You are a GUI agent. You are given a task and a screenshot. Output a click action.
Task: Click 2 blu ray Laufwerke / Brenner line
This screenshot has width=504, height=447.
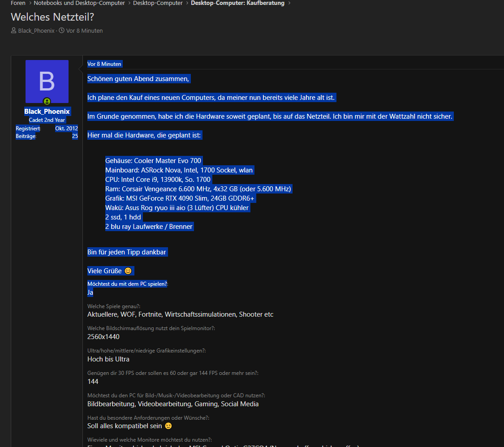[149, 227]
